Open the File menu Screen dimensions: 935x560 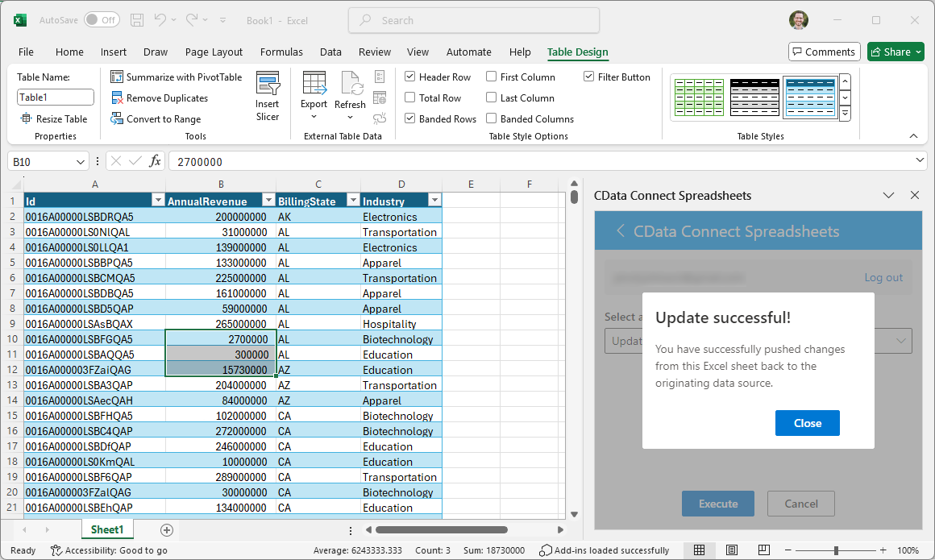(x=26, y=52)
